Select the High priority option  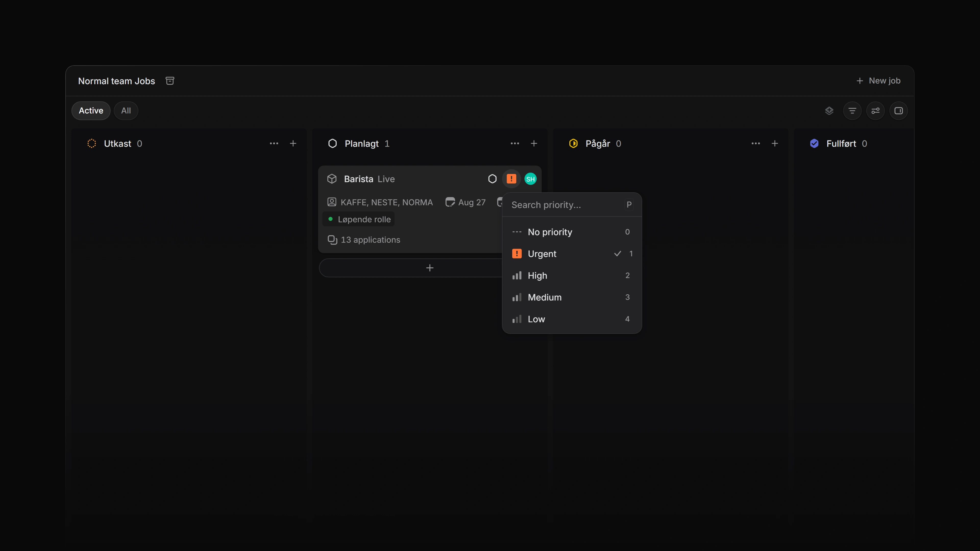(572, 275)
